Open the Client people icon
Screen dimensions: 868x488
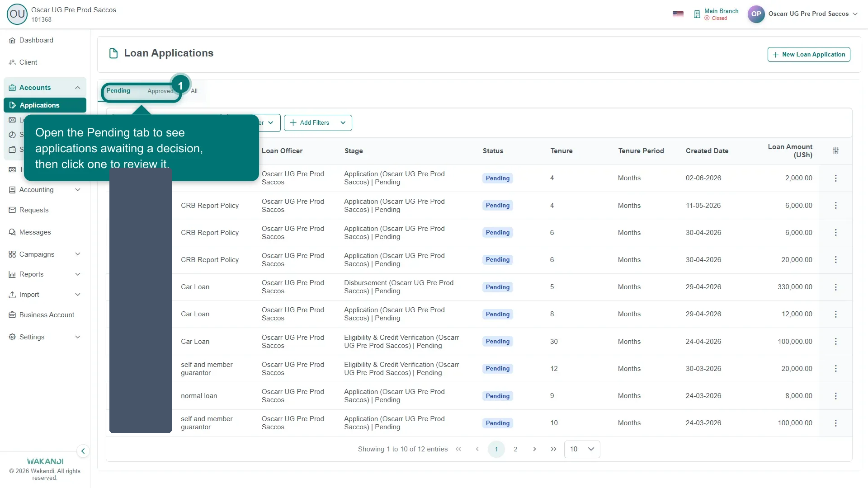coord(12,62)
